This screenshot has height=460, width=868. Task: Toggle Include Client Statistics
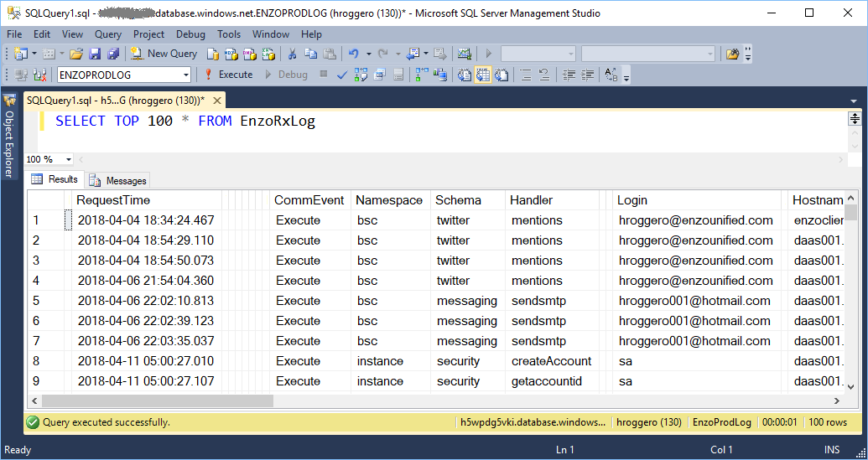(x=440, y=75)
